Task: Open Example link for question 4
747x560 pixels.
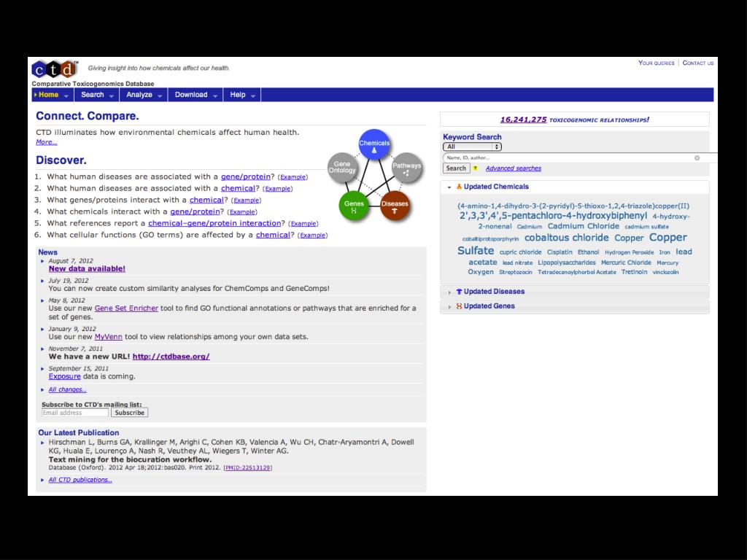Action: click(x=242, y=212)
